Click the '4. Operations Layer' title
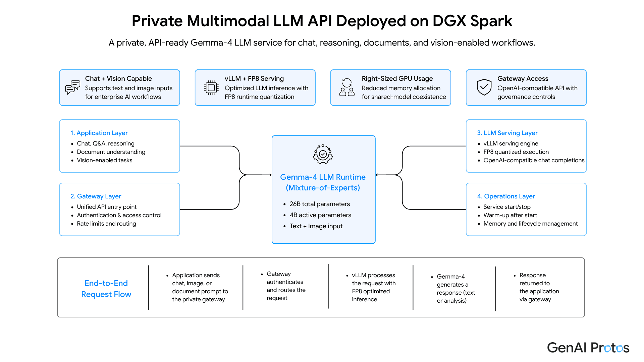Viewport: 644px width, 362px height. (506, 196)
